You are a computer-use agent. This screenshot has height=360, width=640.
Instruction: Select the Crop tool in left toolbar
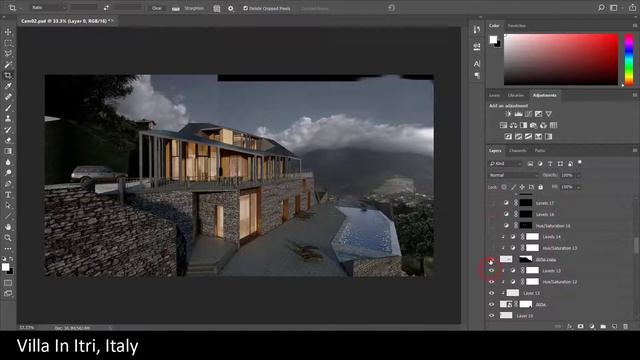(8, 75)
